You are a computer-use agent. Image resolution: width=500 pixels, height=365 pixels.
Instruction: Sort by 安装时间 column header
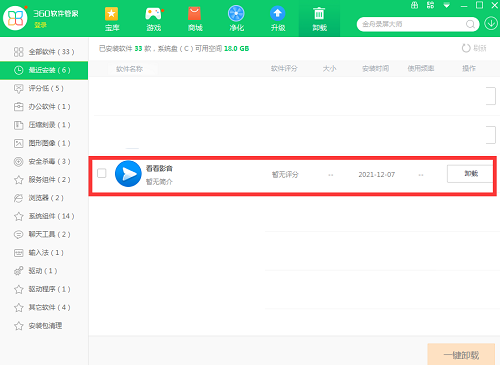pos(376,69)
